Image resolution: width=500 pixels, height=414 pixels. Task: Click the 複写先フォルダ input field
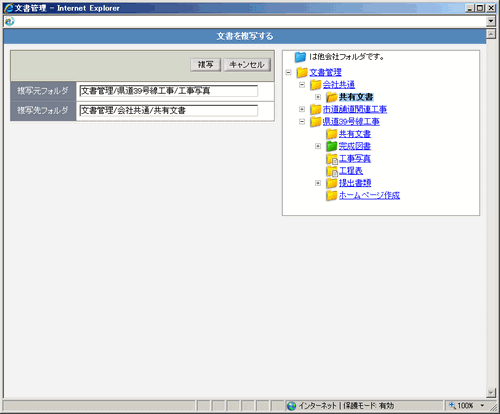[169, 111]
